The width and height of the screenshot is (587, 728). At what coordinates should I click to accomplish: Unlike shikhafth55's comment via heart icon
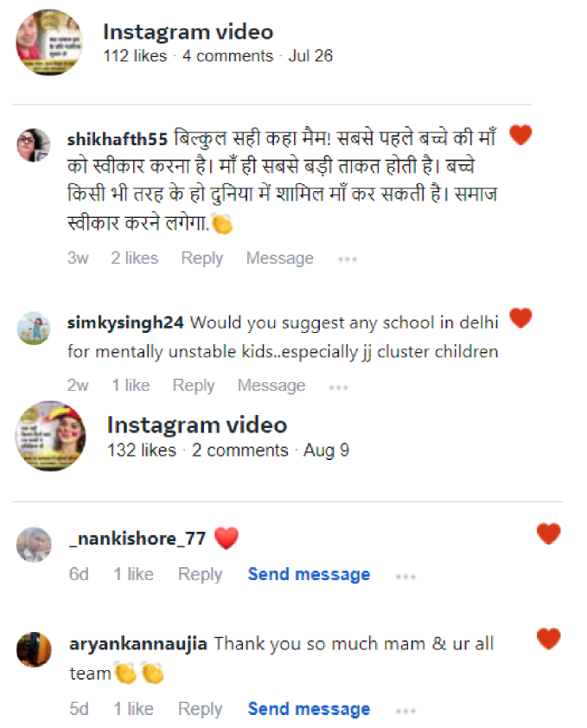tap(520, 135)
